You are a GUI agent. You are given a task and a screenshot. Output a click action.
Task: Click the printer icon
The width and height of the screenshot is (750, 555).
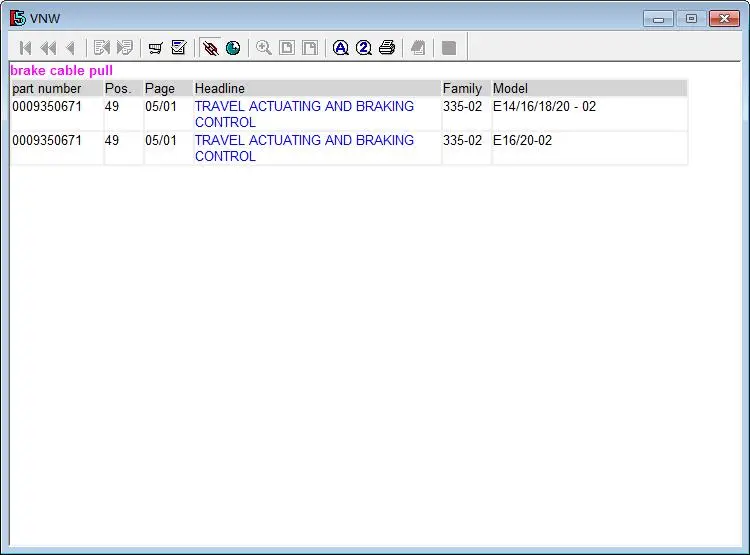[x=387, y=48]
